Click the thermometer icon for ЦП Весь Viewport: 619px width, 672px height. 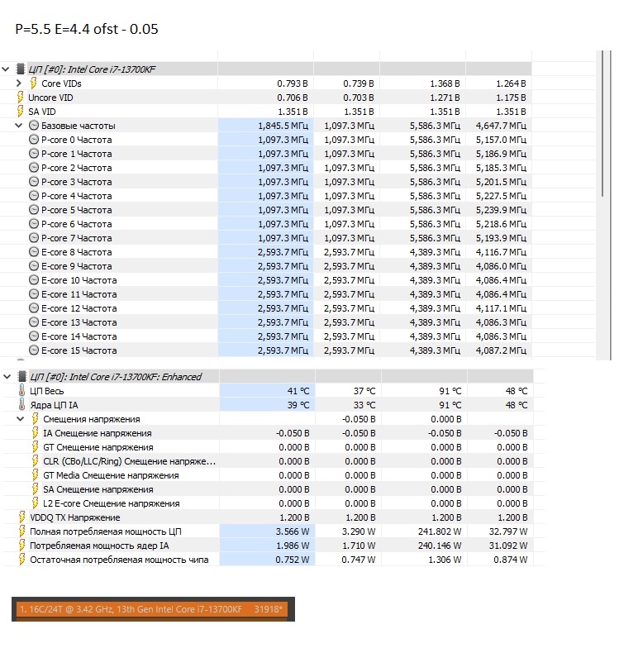coord(21,390)
